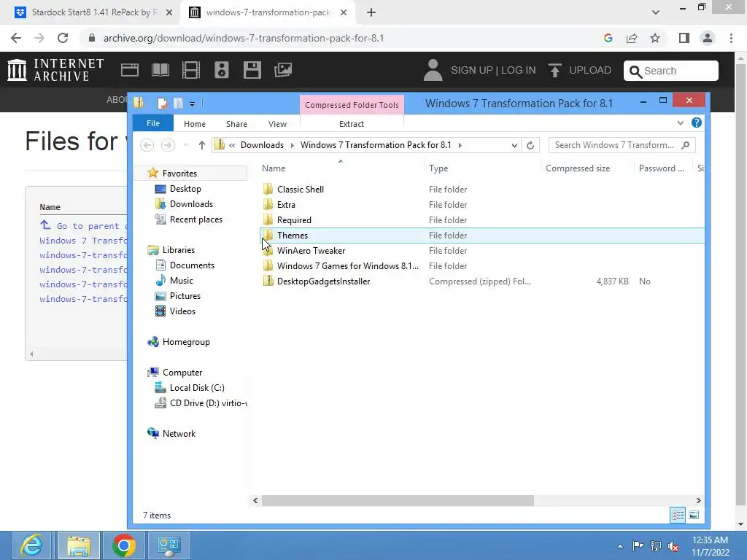Bookmark this page with the star

[655, 38]
